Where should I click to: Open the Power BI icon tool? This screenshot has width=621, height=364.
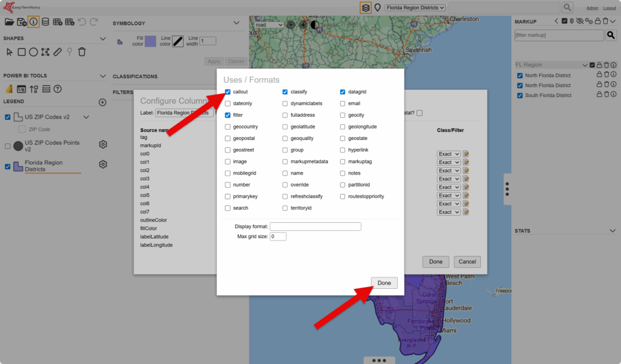(x=9, y=89)
